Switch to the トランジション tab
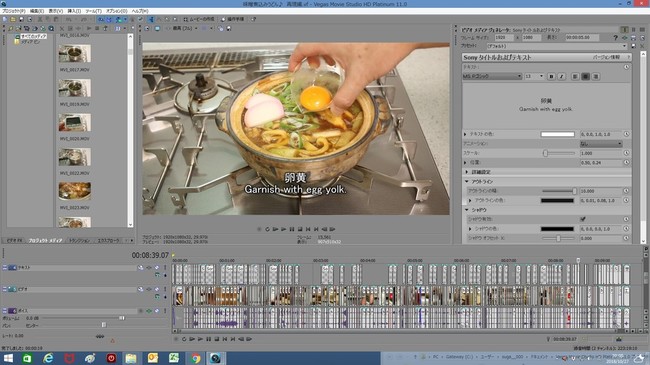650x365 pixels. [x=79, y=241]
